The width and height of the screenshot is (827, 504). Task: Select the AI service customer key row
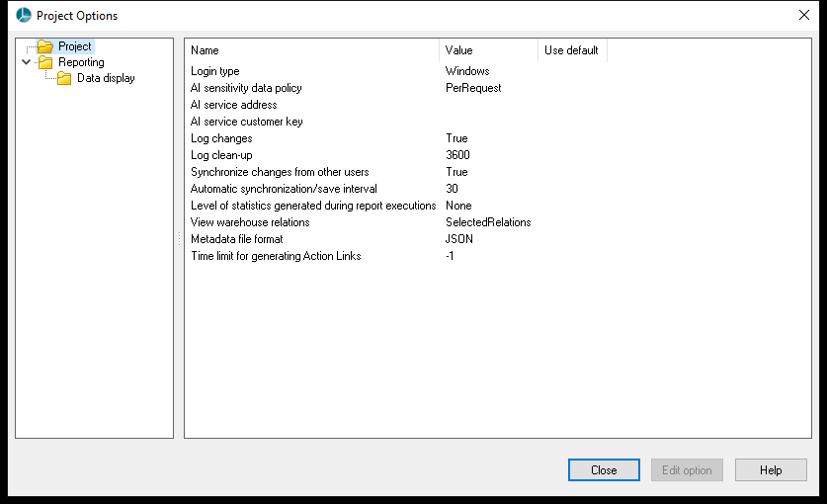(x=247, y=122)
